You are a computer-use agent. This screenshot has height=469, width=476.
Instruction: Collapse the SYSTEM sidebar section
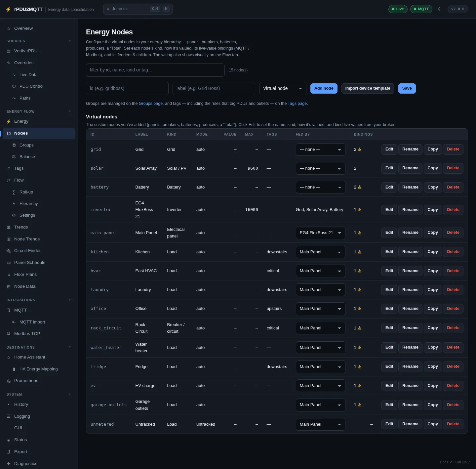[70, 394]
